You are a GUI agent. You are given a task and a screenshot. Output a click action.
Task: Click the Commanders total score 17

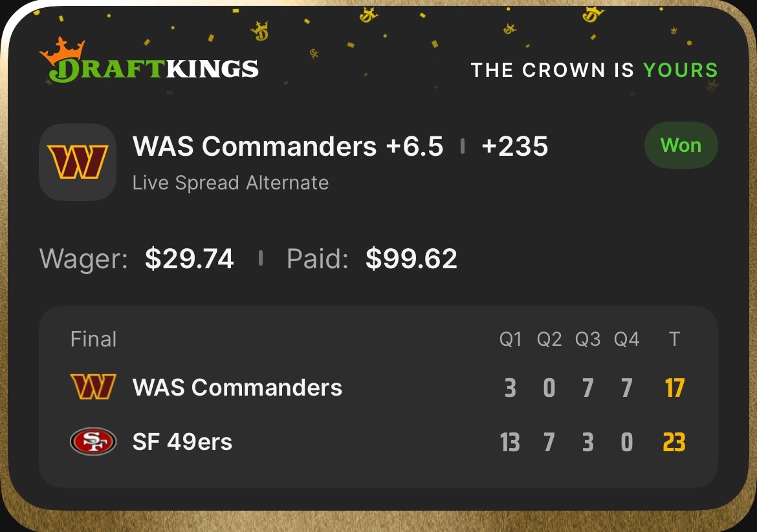pos(674,388)
